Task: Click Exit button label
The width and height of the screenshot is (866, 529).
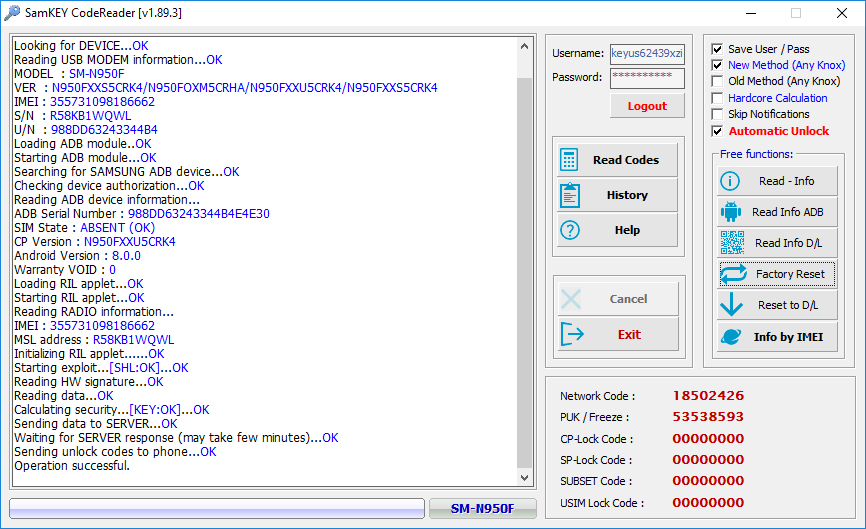Action: point(629,335)
